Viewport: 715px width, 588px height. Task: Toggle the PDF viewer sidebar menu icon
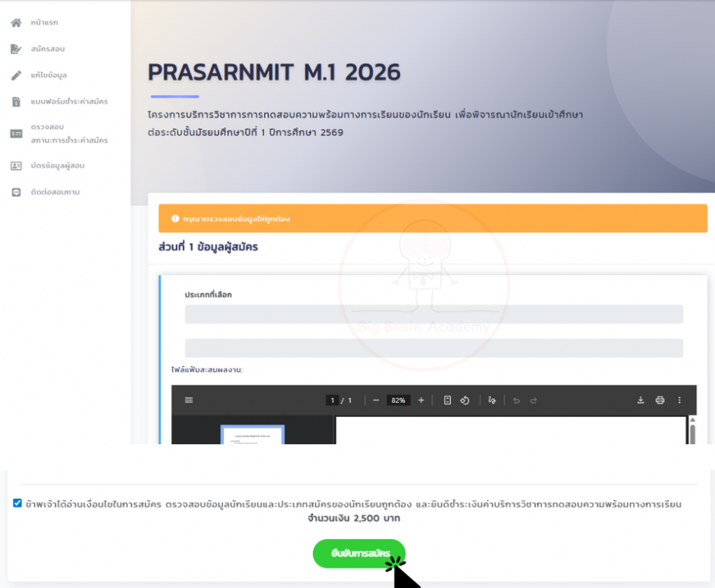(189, 400)
